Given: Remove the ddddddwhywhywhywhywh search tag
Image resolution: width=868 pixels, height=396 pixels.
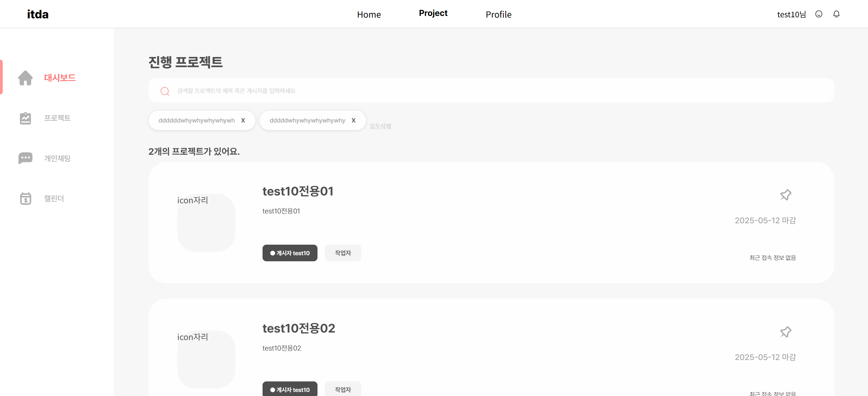Looking at the screenshot, I should (x=243, y=120).
